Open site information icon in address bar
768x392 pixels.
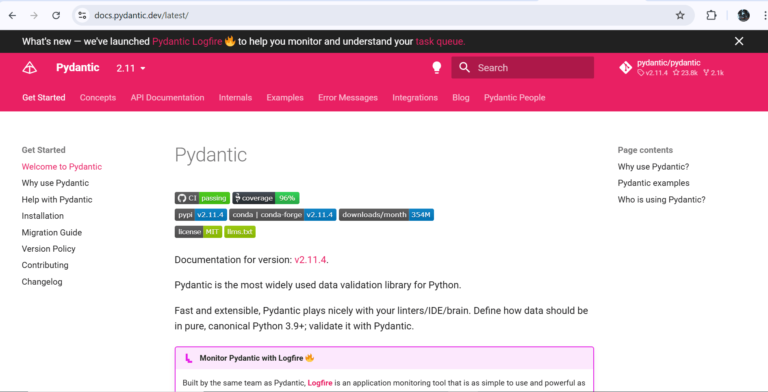click(x=82, y=15)
